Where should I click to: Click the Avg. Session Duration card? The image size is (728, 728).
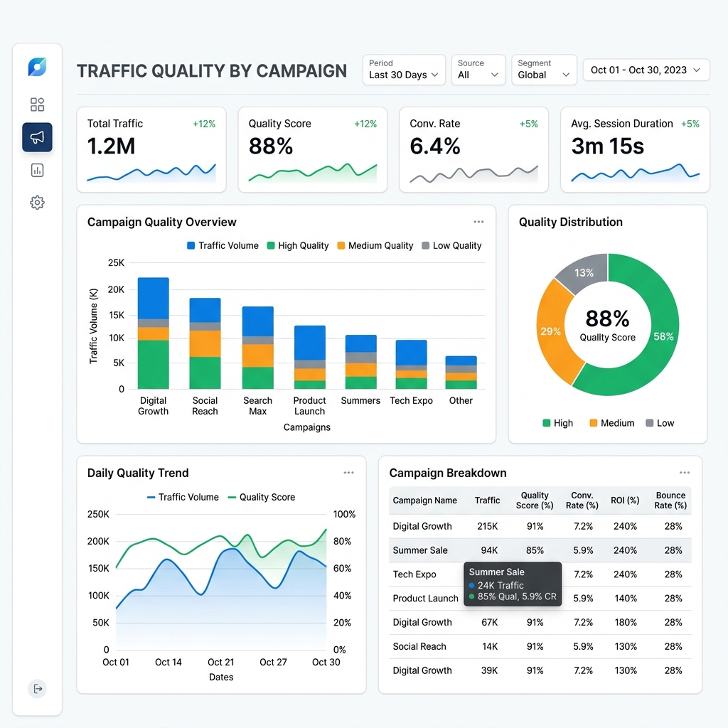635,149
